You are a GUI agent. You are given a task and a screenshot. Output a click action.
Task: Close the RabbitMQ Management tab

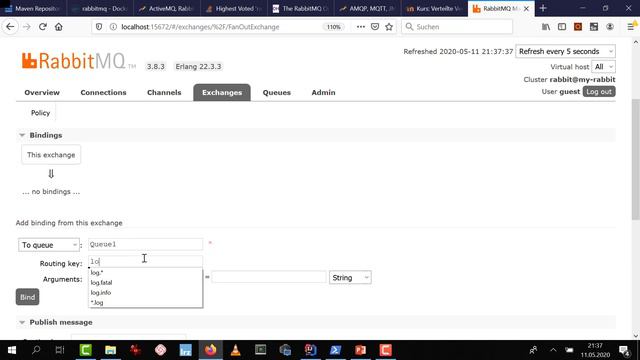(526, 8)
